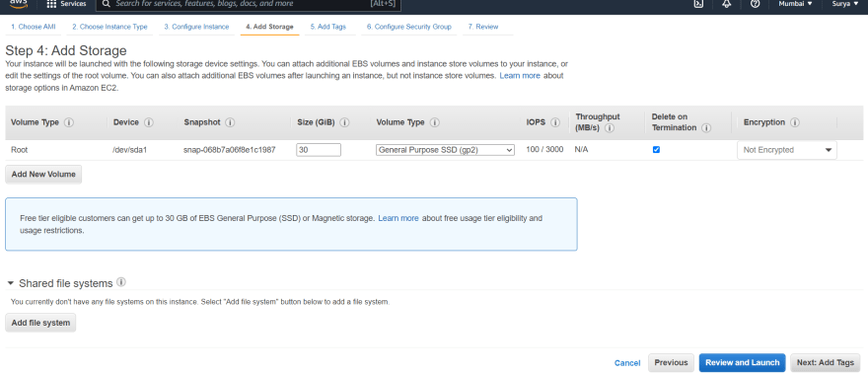Click the search magnifier icon
Image resolution: width=868 pixels, height=374 pixels.
coord(107,4)
